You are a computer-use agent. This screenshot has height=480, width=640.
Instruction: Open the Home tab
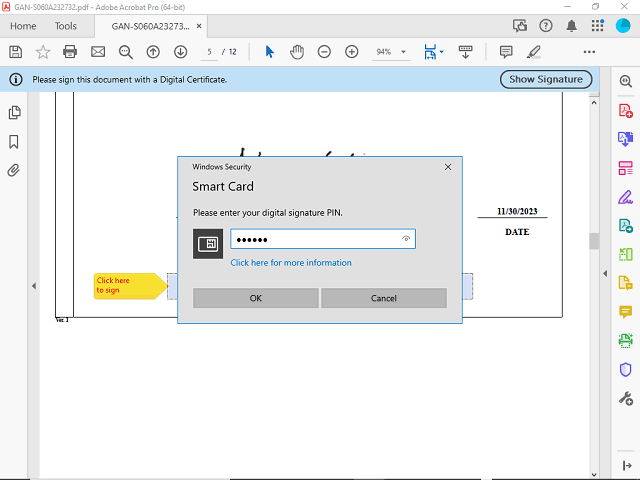tap(23, 26)
